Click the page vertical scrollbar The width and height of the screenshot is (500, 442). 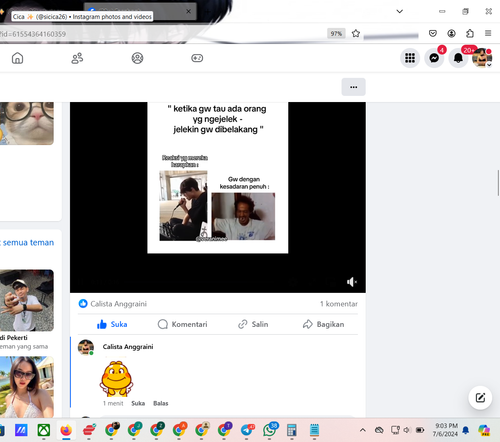tap(498, 183)
